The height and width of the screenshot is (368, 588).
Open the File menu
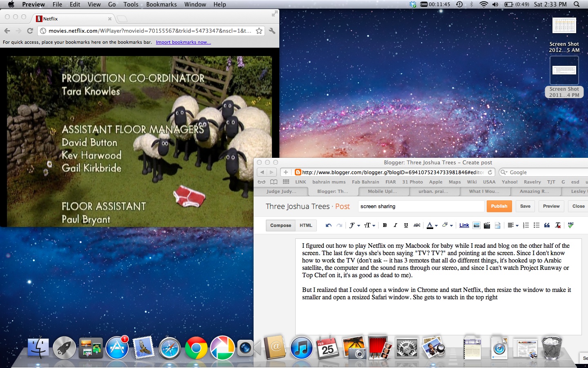click(x=57, y=4)
